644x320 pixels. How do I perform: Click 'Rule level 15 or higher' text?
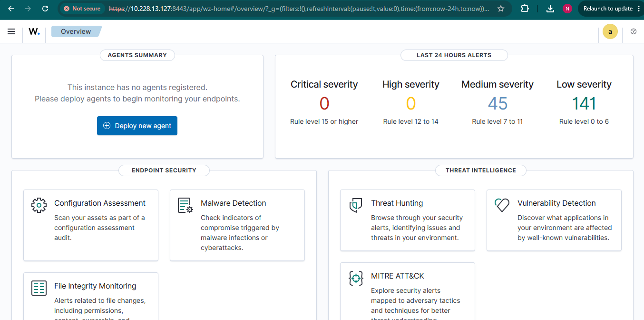pos(324,121)
